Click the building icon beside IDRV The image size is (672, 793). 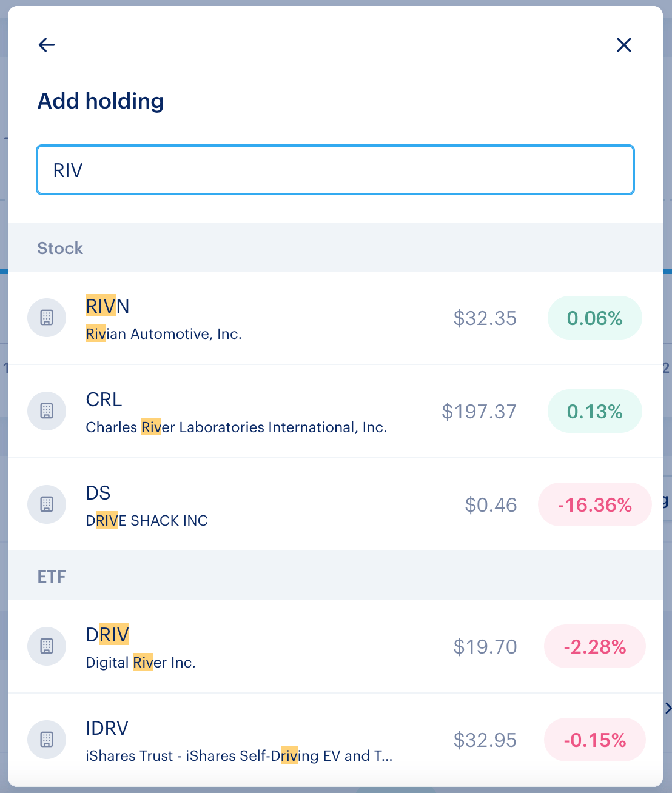(x=47, y=740)
